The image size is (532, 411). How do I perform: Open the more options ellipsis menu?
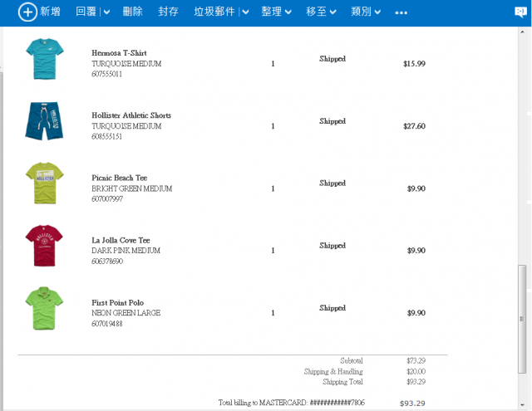click(401, 13)
